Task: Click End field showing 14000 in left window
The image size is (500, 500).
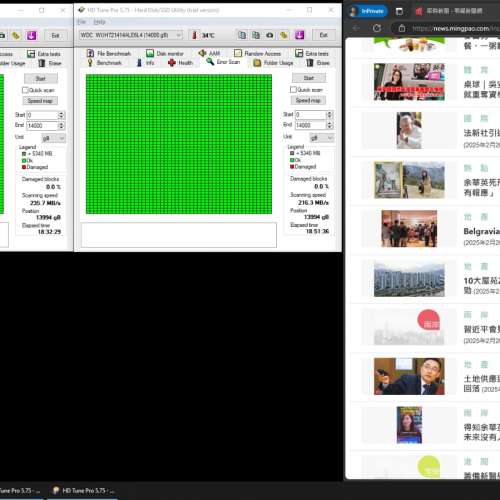Action: 42,125
